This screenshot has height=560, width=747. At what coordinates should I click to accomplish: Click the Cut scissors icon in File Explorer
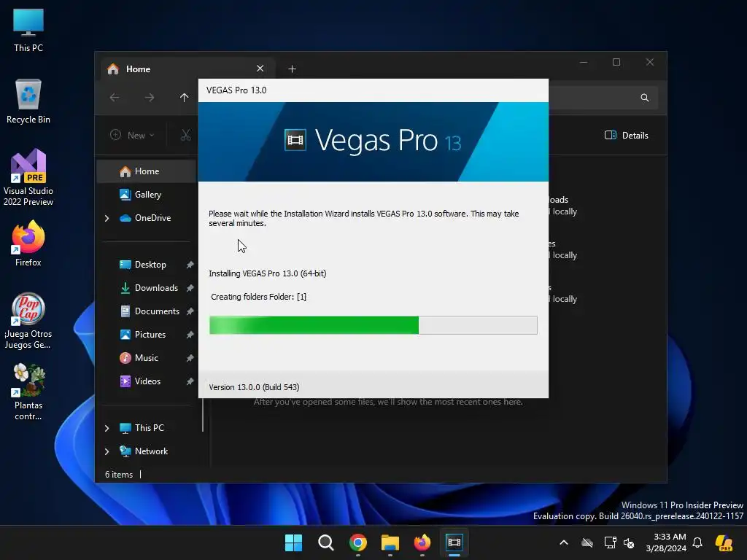click(x=186, y=135)
